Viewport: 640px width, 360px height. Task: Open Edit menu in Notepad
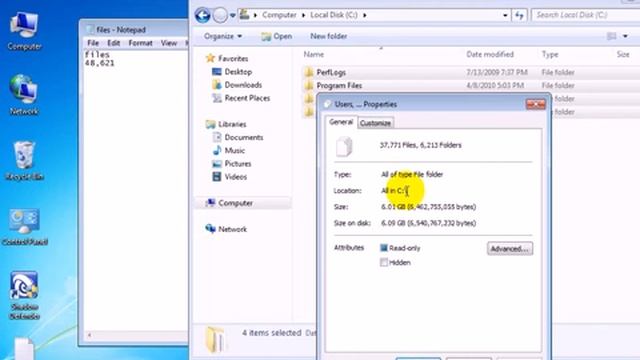coord(113,43)
